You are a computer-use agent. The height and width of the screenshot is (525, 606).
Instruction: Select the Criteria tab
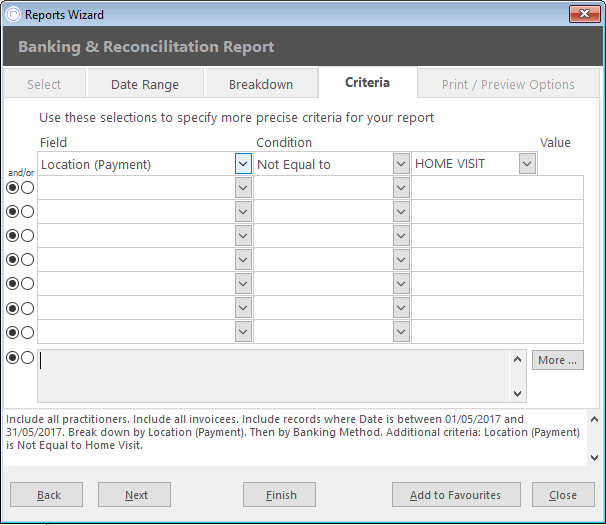pyautogui.click(x=368, y=82)
